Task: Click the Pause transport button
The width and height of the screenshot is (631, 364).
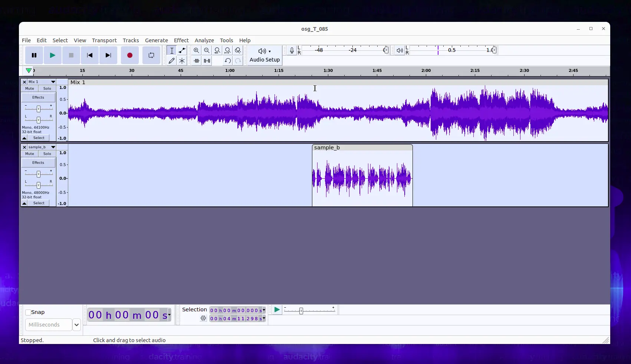Action: pos(34,55)
